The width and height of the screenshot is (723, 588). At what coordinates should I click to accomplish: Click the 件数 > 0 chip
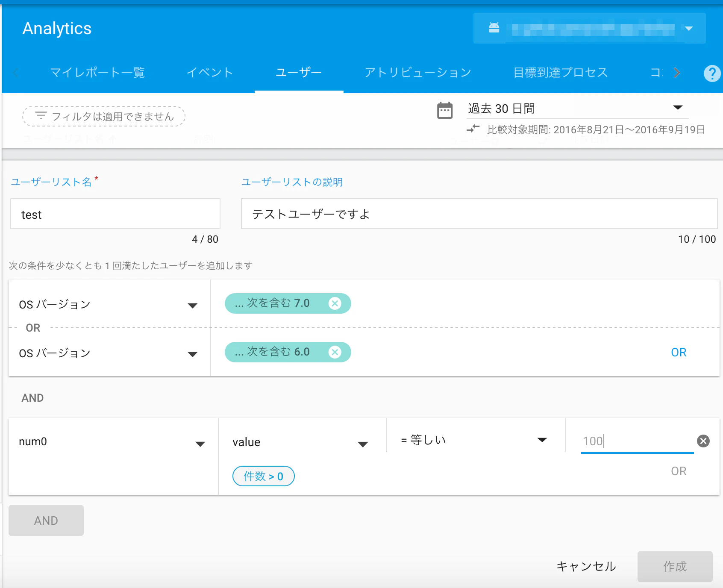click(x=264, y=476)
